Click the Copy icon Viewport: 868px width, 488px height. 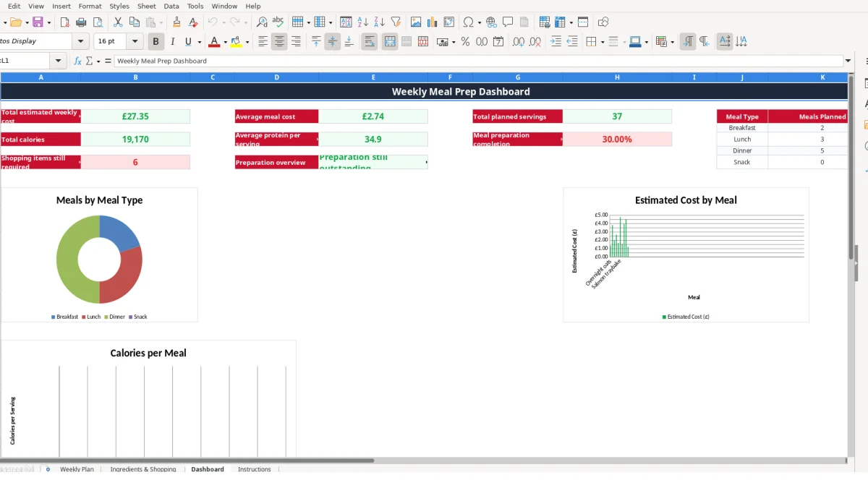(134, 22)
